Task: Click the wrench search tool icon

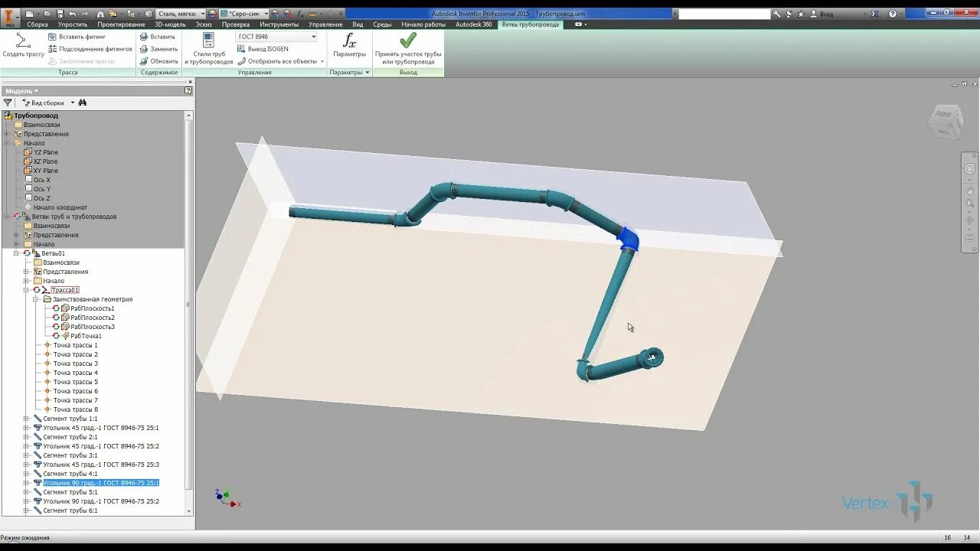Action: click(x=777, y=14)
